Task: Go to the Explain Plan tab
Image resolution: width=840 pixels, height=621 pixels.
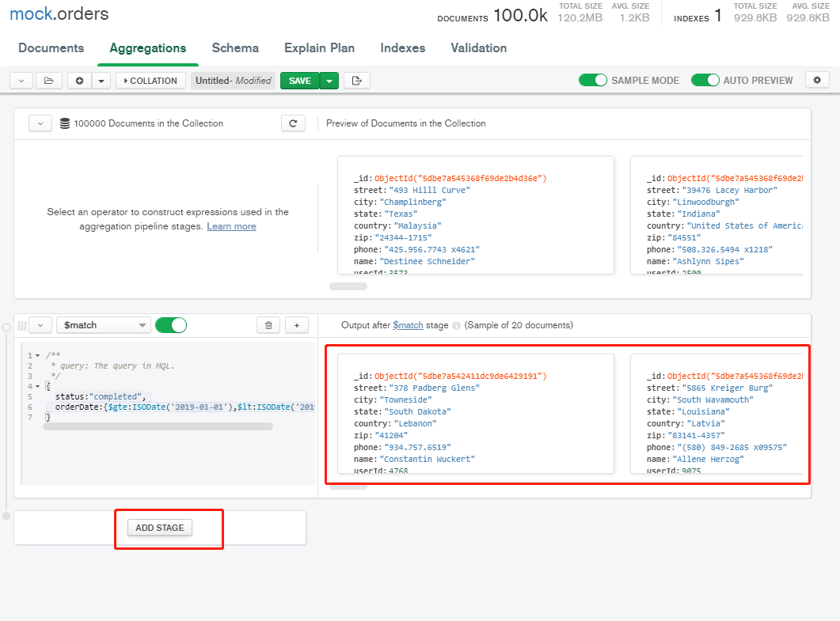Action: coord(319,48)
